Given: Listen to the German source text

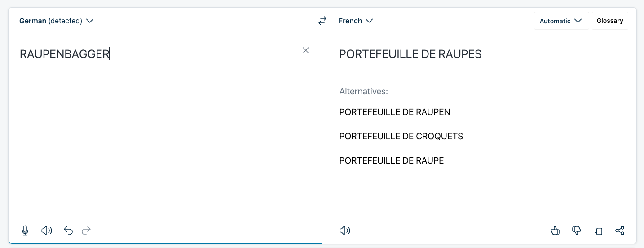Looking at the screenshot, I should 47,230.
